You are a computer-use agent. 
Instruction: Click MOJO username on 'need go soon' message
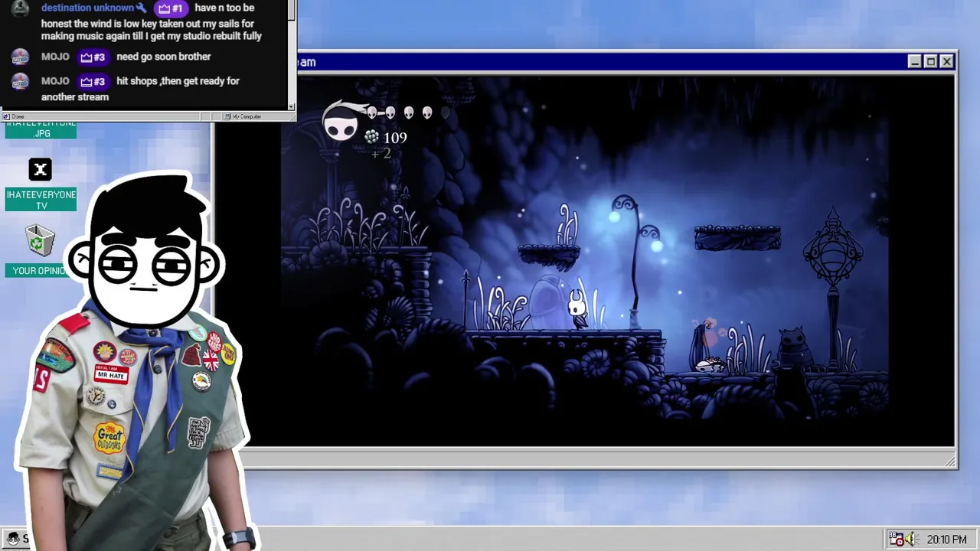pos(55,57)
